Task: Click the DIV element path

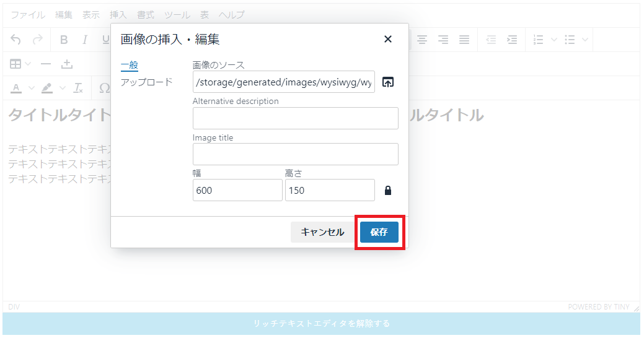Action: click(x=14, y=307)
